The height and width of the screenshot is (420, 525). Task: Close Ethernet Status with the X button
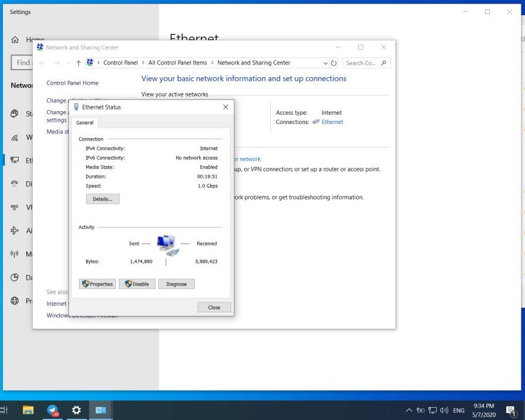226,107
